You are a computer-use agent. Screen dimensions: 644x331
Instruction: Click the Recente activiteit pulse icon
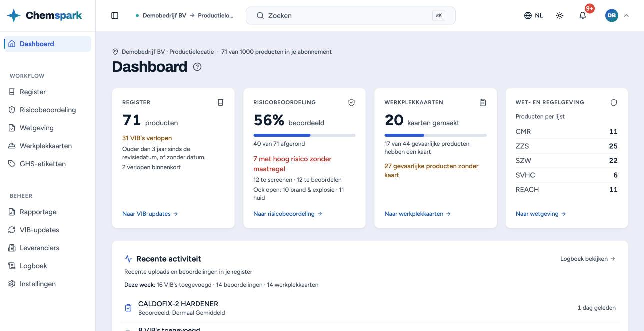tap(128, 259)
